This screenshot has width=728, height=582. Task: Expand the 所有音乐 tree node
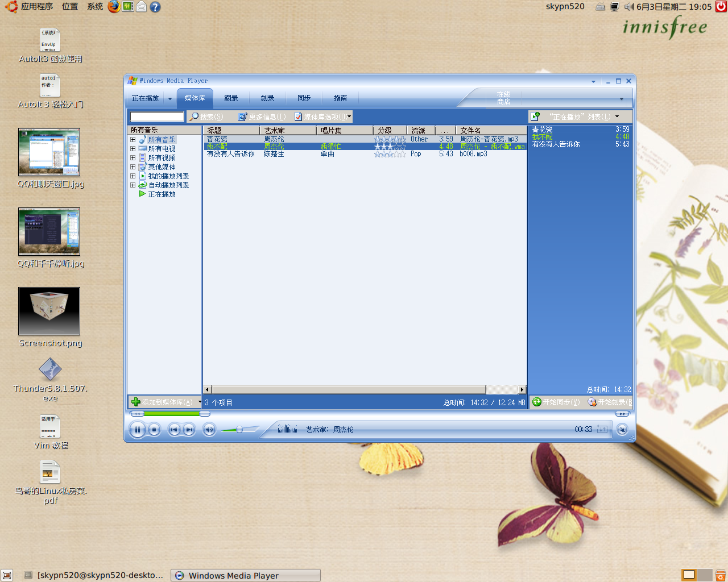[x=133, y=140]
